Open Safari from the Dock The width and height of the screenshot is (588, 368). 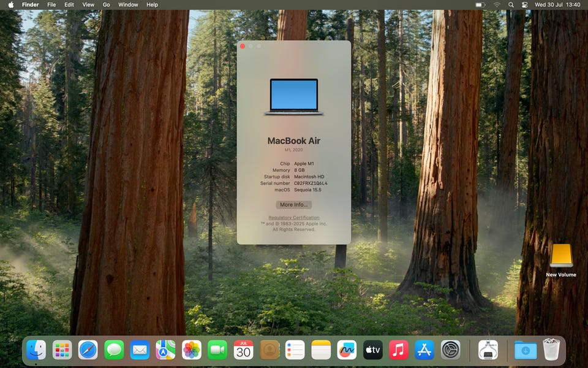88,350
